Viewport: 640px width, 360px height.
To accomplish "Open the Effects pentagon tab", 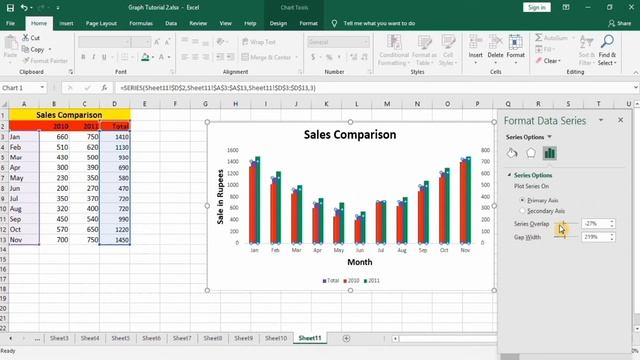I will (x=531, y=153).
